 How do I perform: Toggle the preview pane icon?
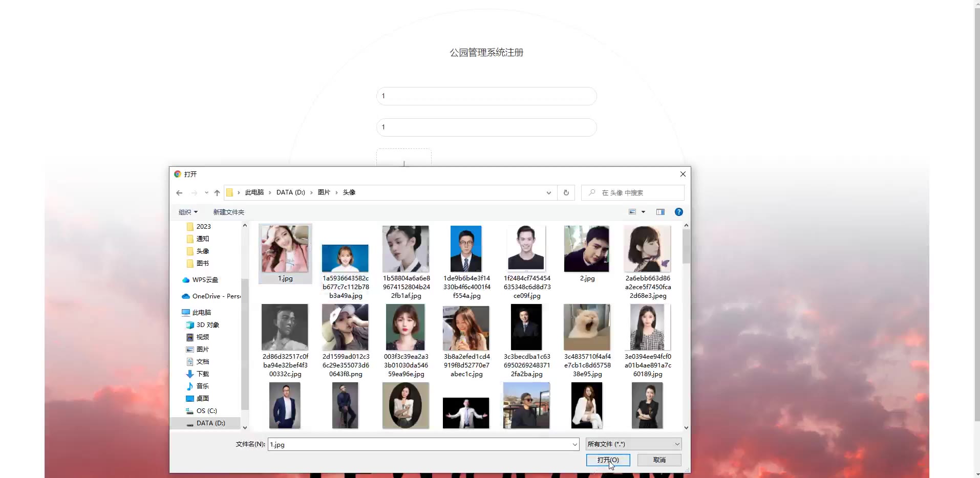[661, 212]
